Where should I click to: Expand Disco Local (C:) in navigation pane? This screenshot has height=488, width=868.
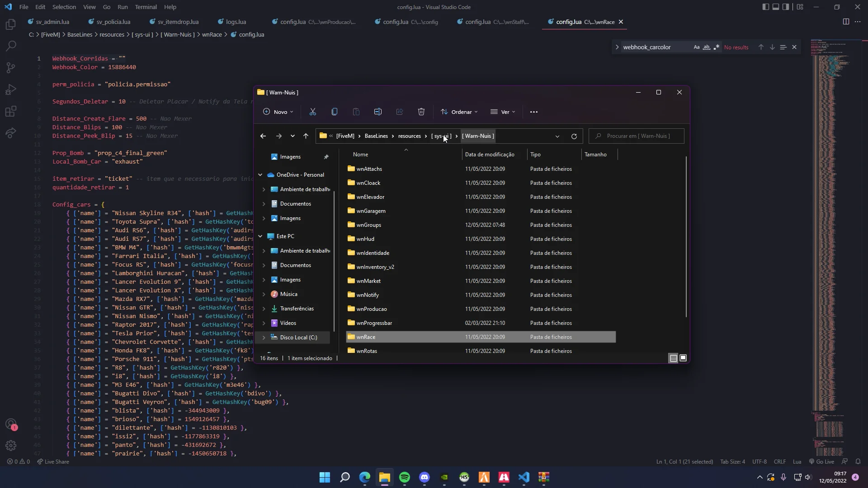pyautogui.click(x=264, y=338)
